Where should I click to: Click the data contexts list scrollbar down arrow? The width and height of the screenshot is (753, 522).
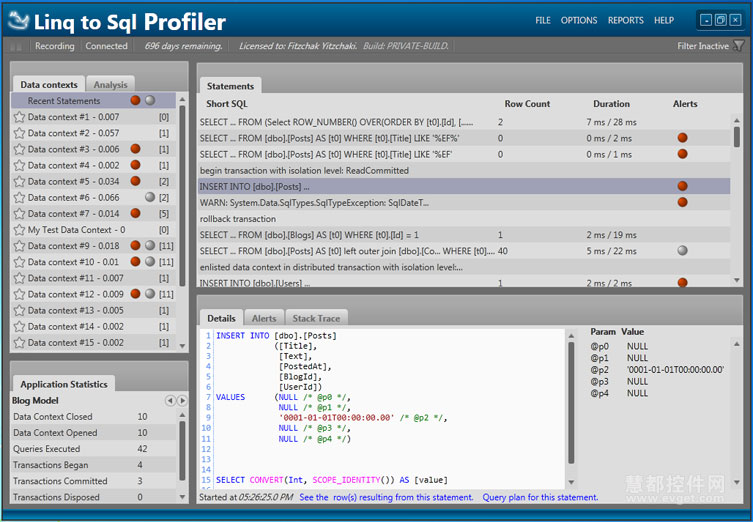(x=182, y=346)
